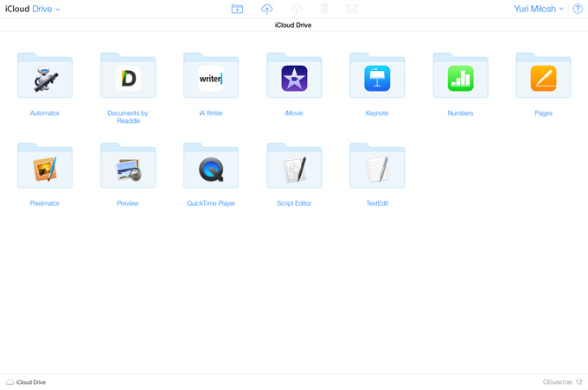Click the iMovie folder label

click(294, 113)
